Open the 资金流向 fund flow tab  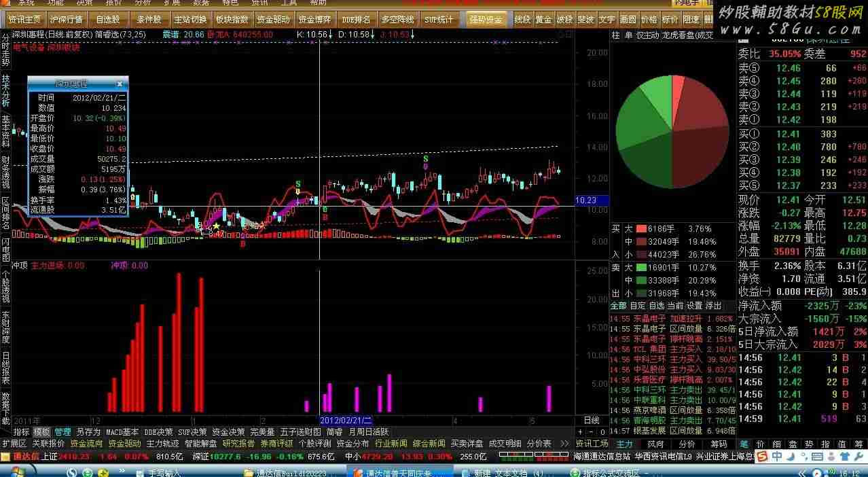(x=86, y=444)
